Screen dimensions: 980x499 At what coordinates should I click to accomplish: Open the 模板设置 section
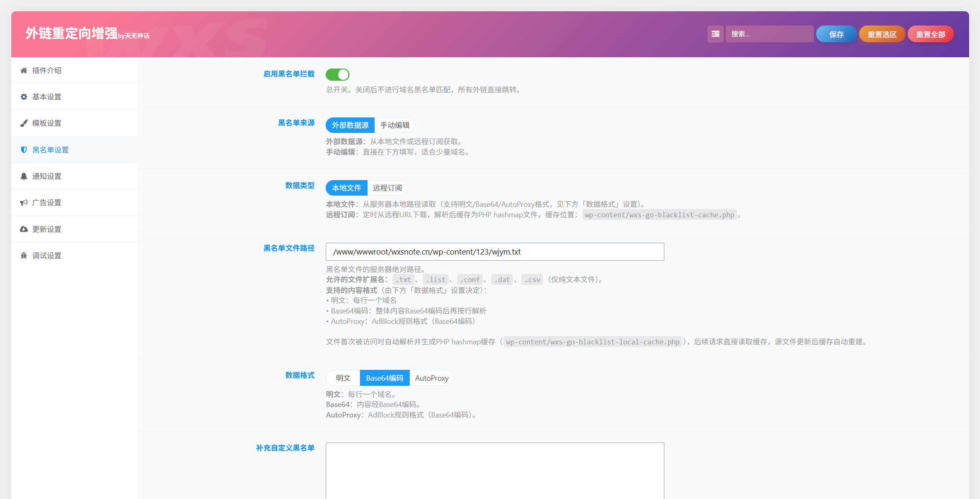(75, 123)
